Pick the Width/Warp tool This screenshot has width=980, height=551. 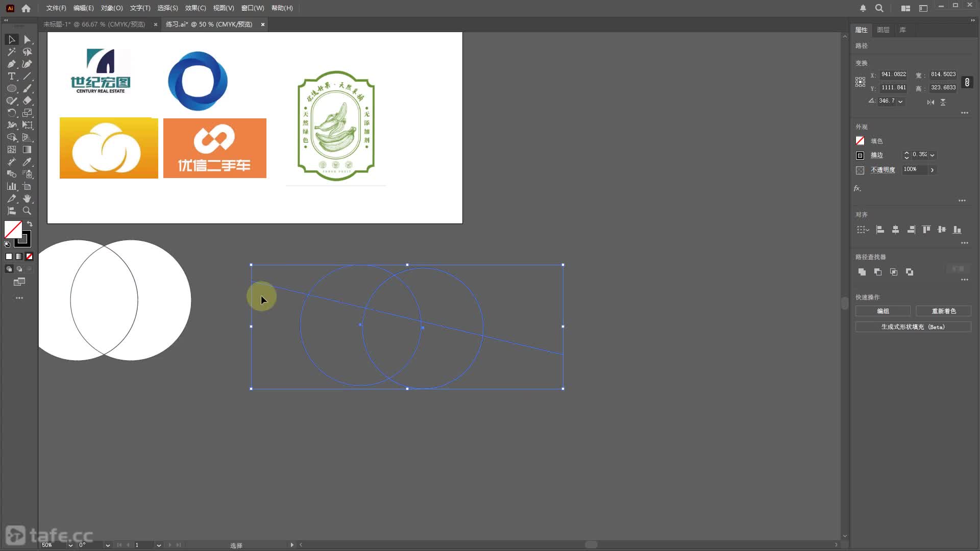coord(11,125)
